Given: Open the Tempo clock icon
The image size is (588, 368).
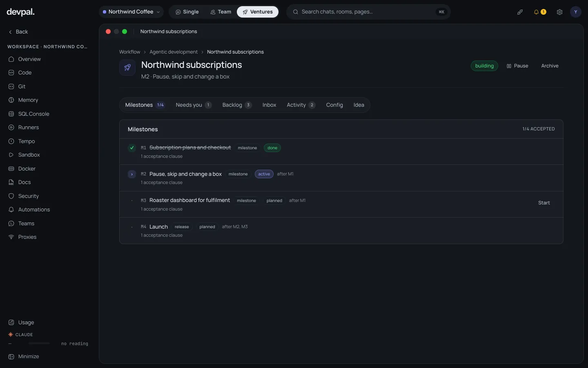Looking at the screenshot, I should point(11,141).
